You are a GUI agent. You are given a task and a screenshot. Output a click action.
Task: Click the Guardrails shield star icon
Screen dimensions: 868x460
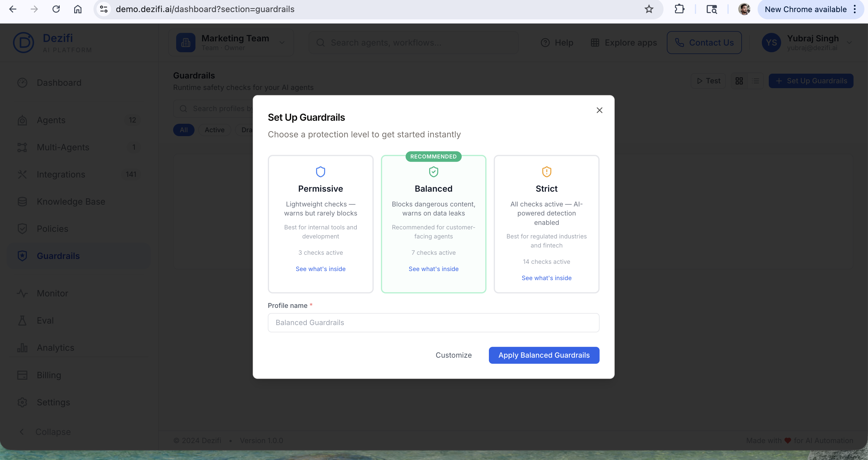point(22,256)
